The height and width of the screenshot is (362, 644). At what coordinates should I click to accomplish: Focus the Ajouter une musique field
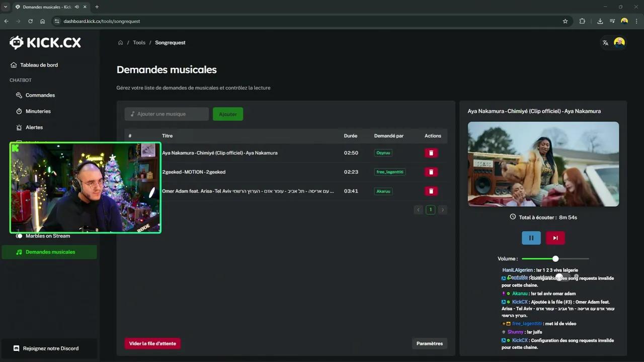(x=167, y=114)
